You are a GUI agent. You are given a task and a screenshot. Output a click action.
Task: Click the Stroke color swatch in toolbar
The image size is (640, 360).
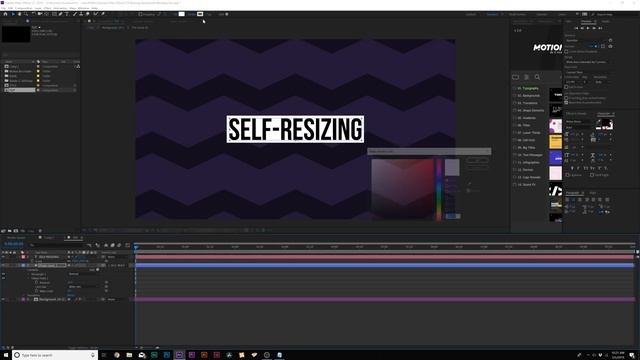(200, 14)
